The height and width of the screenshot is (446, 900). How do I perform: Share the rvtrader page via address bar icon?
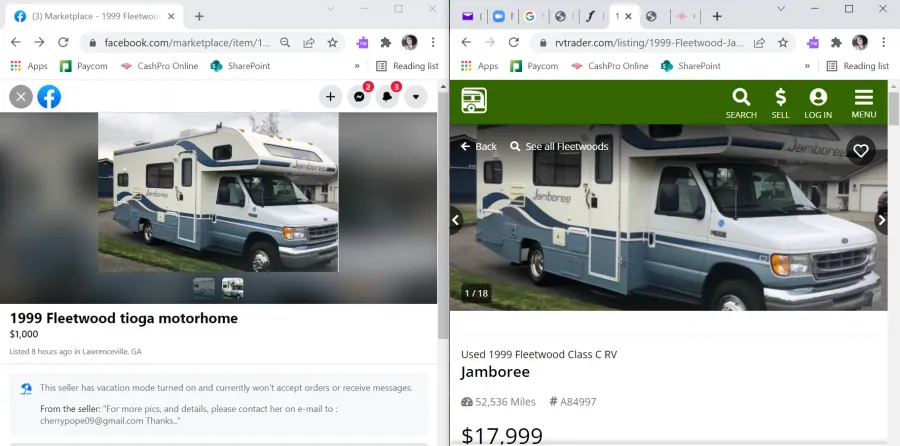(x=759, y=42)
